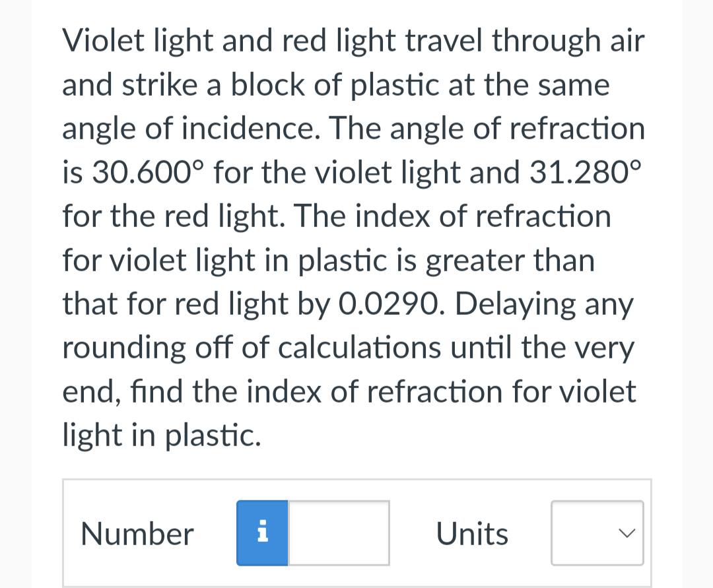Select the empty units combo box

(596, 533)
